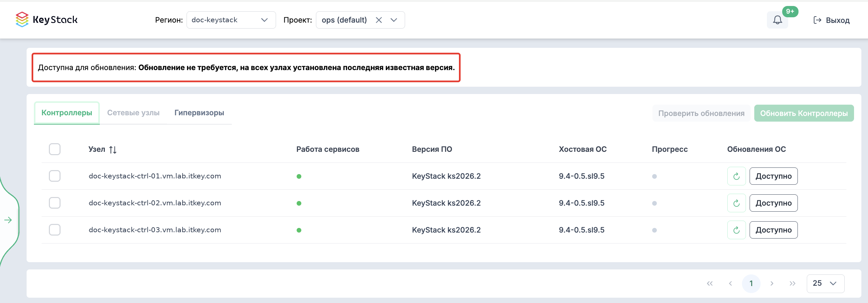This screenshot has width=868, height=303.
Task: Select the doc-keystack-ctrl-01 row checkbox
Action: coord(55,176)
